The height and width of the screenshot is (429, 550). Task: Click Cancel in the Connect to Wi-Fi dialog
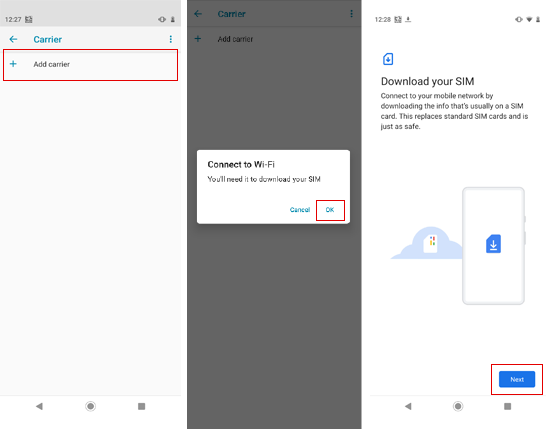[300, 210]
